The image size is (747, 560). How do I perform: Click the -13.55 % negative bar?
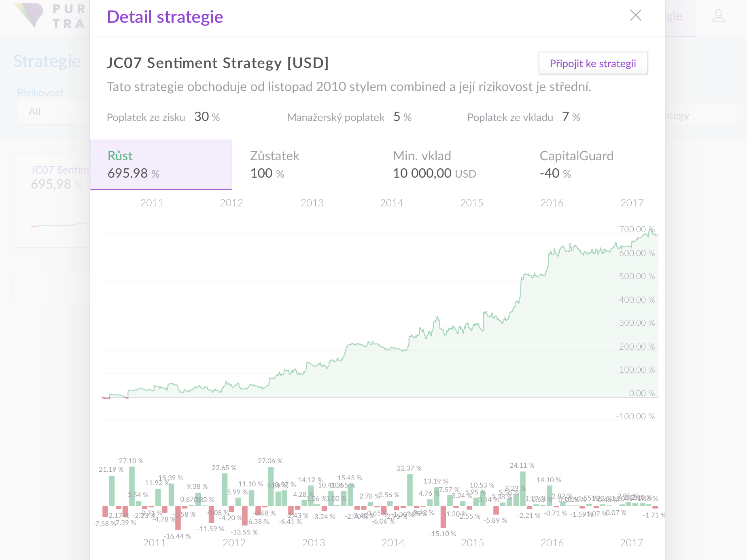pyautogui.click(x=244, y=515)
